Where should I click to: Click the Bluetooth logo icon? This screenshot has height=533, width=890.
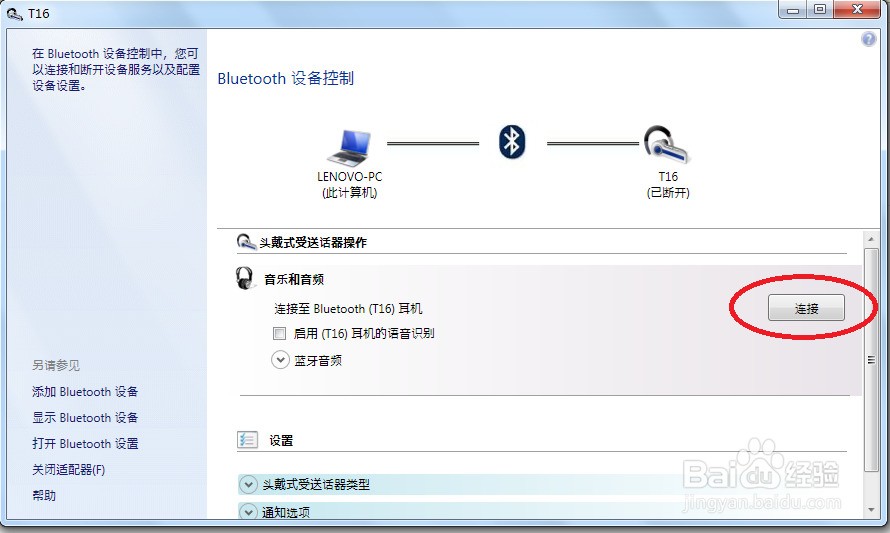tap(512, 142)
